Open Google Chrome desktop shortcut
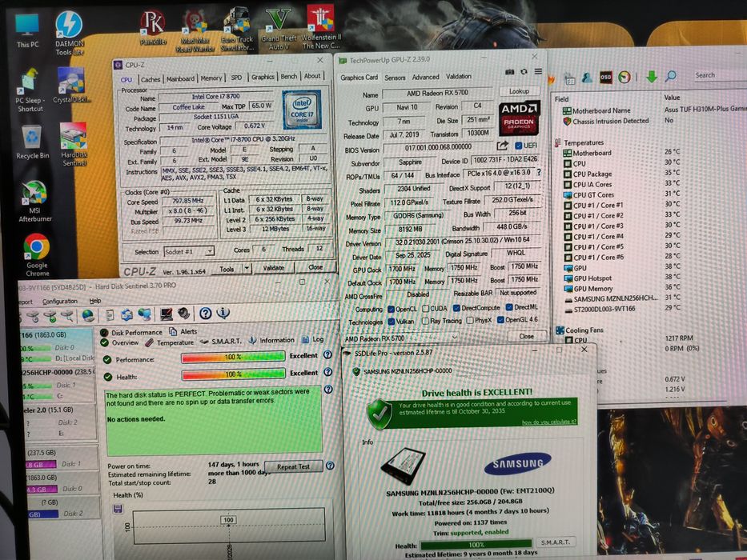Image resolution: width=747 pixels, height=560 pixels. click(x=37, y=254)
